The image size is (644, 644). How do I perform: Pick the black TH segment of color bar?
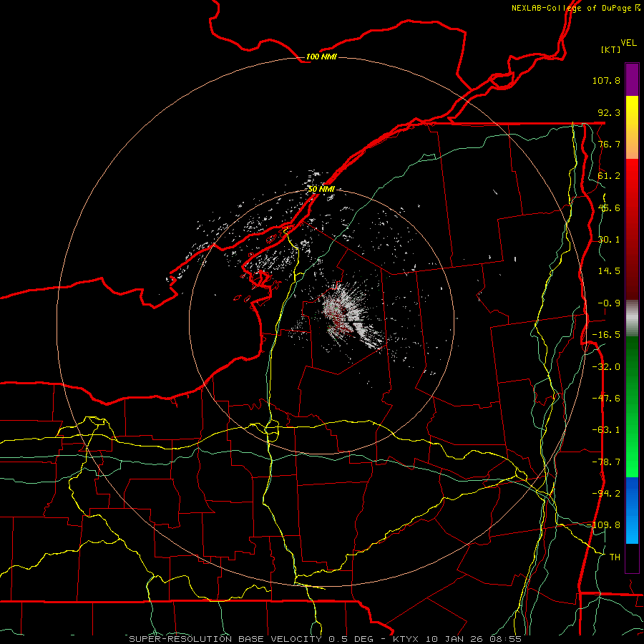[632, 558]
